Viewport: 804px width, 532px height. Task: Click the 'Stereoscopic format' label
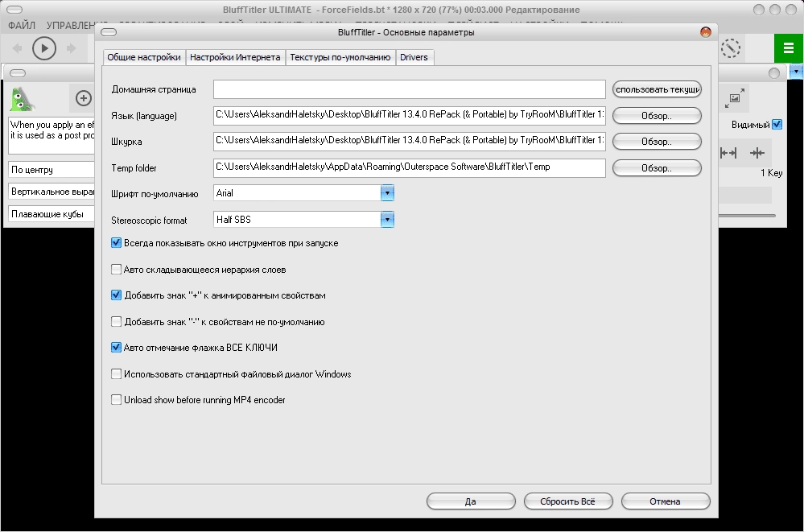click(x=149, y=221)
